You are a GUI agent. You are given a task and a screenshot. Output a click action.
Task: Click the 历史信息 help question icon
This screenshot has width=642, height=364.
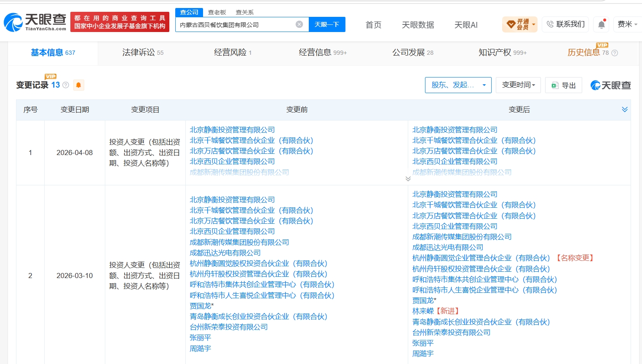click(615, 53)
